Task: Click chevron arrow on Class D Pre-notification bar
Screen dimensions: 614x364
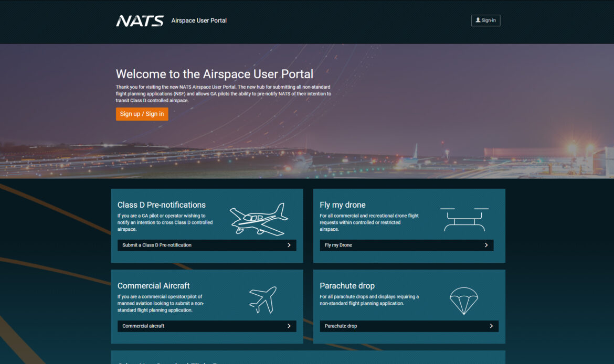Action: pyautogui.click(x=289, y=245)
